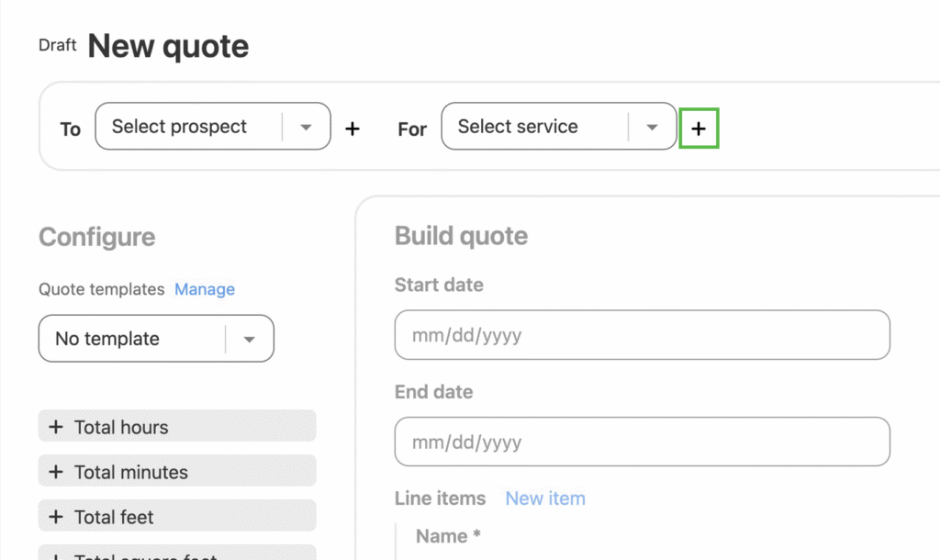940x560 pixels.
Task: Click the plus icon on Total hours
Action: click(56, 427)
